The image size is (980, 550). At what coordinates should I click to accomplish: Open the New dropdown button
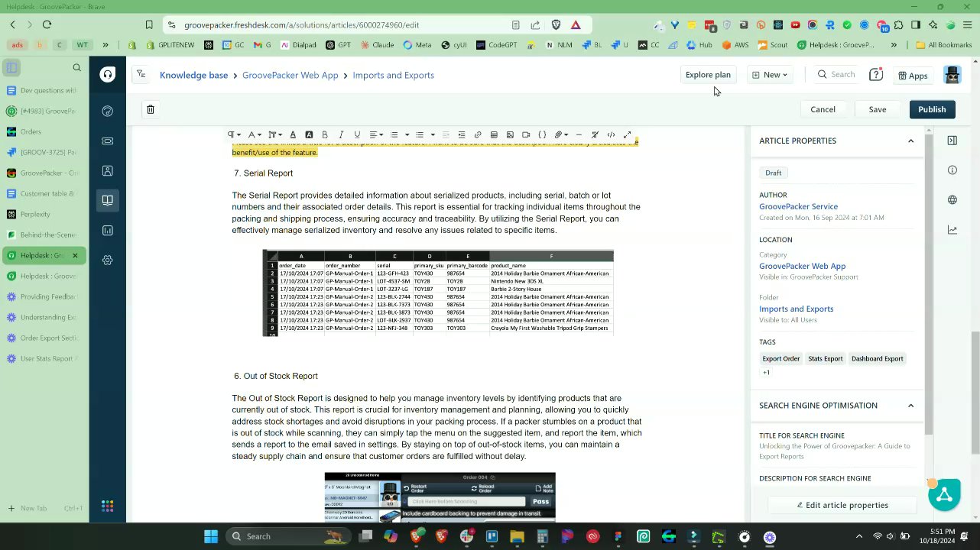pyautogui.click(x=770, y=75)
